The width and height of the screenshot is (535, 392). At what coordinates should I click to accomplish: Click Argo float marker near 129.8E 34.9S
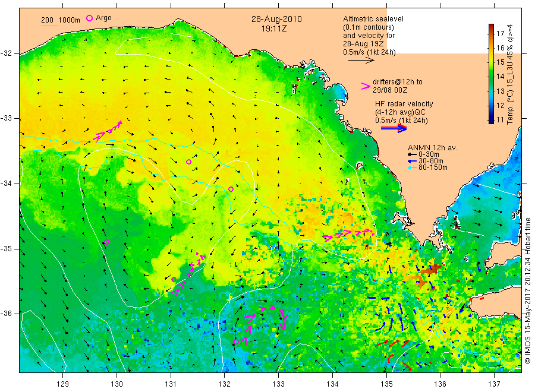coord(106,242)
